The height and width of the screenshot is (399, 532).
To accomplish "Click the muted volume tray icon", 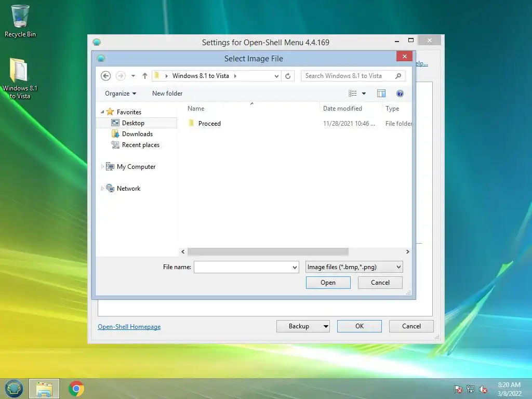I will tap(483, 389).
